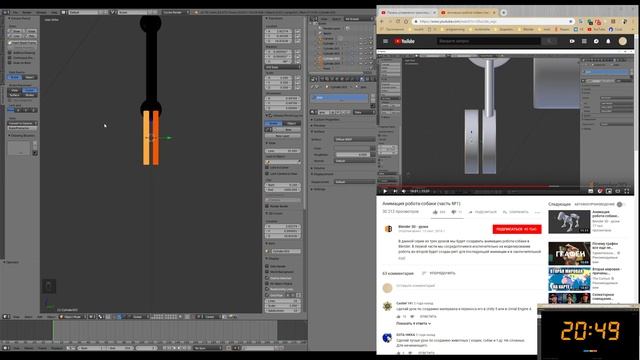Image resolution: width=640 pixels, height=360 pixels.
Task: Open the Surface Diffuse BSDF shader dropdown
Action: (354, 139)
